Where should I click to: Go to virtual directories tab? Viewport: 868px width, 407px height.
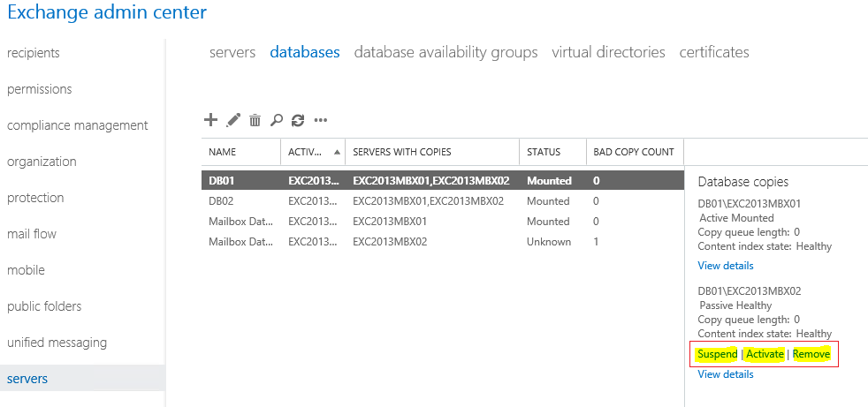(x=608, y=52)
